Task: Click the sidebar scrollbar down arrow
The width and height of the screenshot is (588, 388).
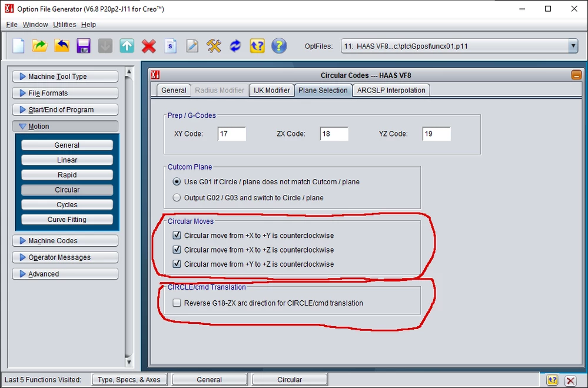Action: click(129, 362)
